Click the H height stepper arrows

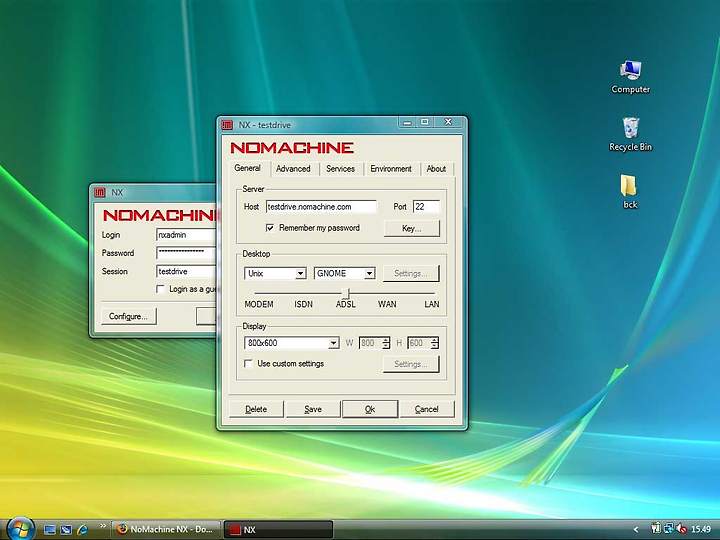(x=434, y=343)
